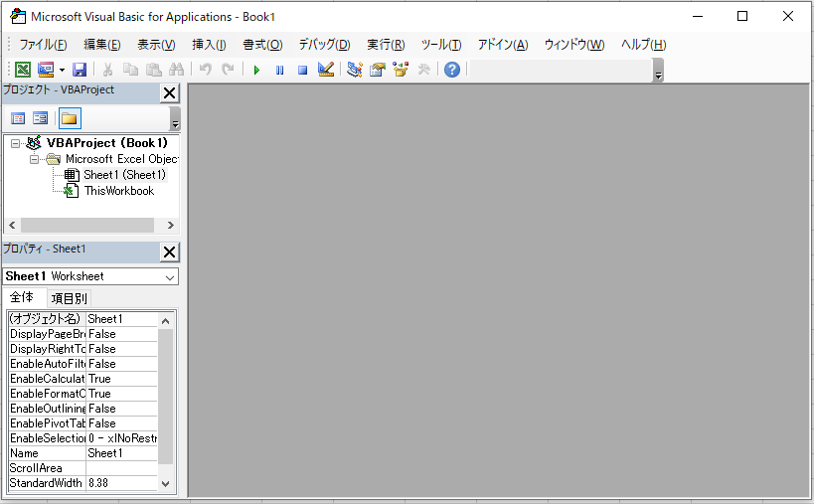Toggle Design Mode icon
The width and height of the screenshot is (814, 504).
pyautogui.click(x=326, y=69)
